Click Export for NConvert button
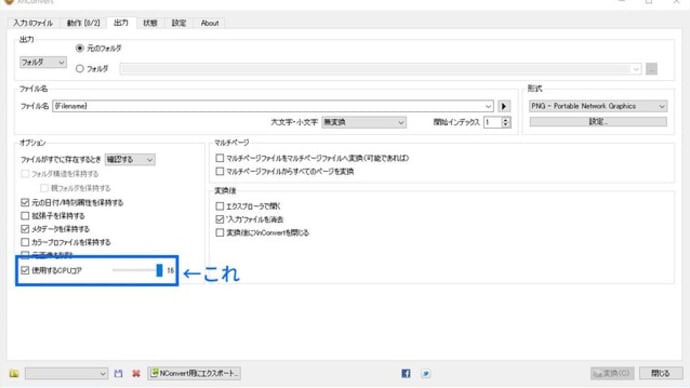Screen dimensions: 690x388 click(194, 373)
